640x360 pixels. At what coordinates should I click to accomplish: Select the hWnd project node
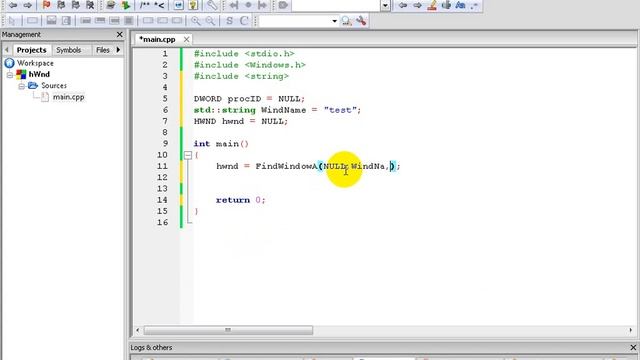click(39, 74)
